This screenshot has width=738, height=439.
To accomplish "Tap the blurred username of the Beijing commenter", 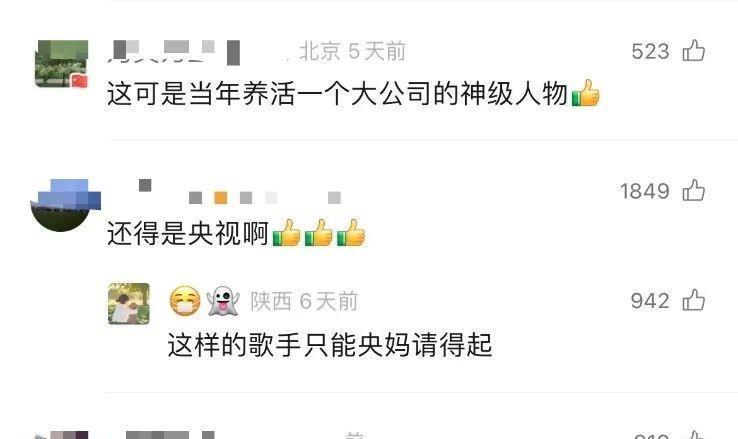I will pos(175,52).
